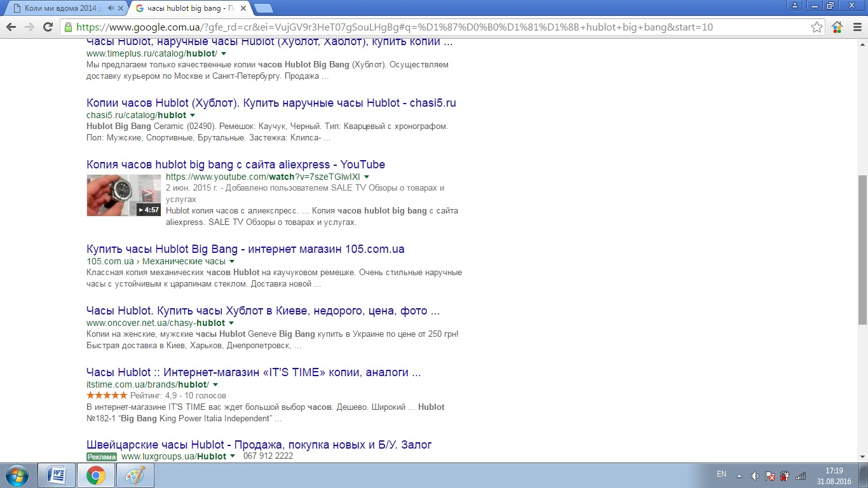Close the 'Коли ми вдома 2014' tab

tap(121, 8)
